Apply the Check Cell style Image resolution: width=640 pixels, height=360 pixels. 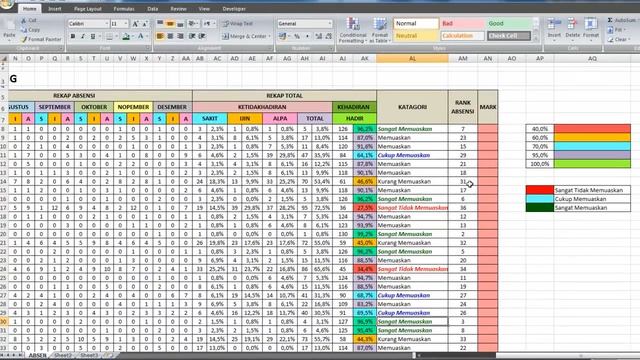point(509,36)
